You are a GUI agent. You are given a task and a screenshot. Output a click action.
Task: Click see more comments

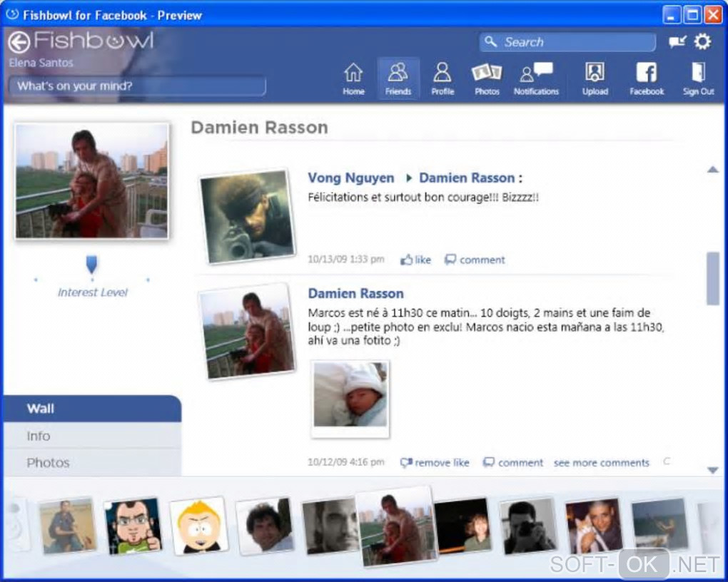pos(601,462)
